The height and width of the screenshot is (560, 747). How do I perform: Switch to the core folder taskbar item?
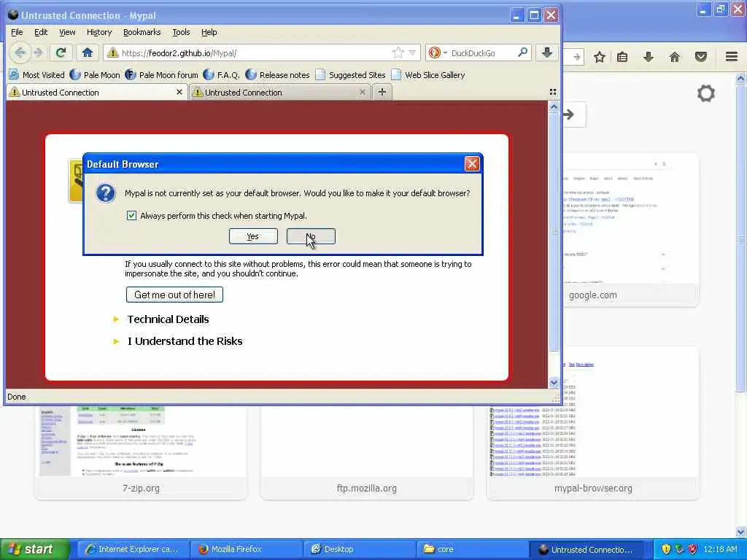tap(472, 549)
